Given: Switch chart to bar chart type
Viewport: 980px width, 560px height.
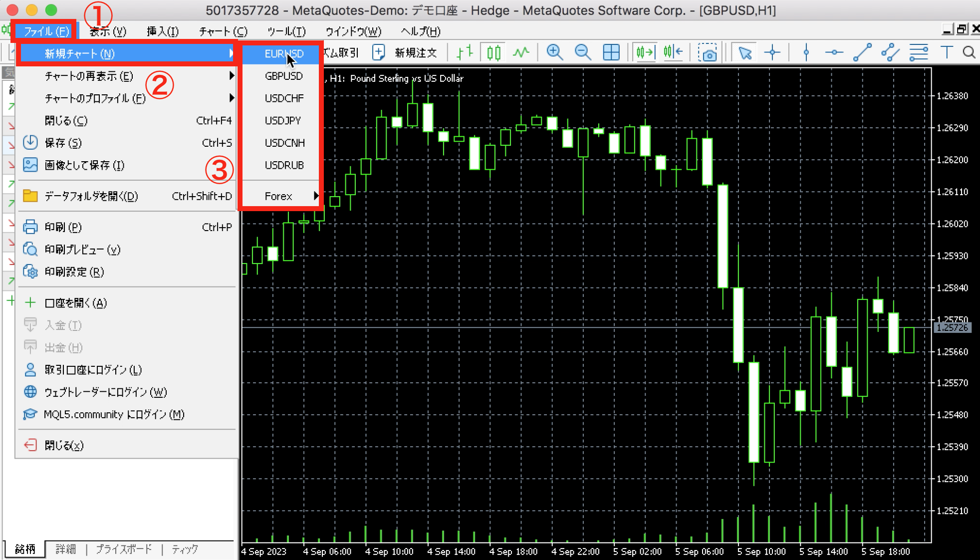Looking at the screenshot, I should point(465,52).
